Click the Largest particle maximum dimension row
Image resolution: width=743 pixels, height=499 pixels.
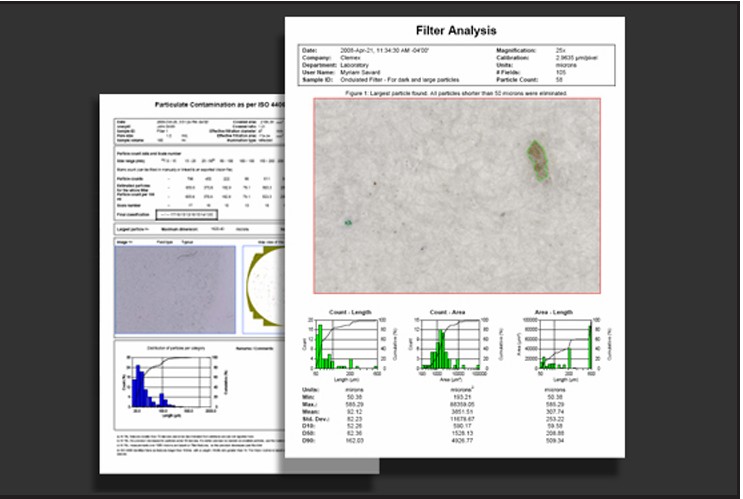point(200,229)
